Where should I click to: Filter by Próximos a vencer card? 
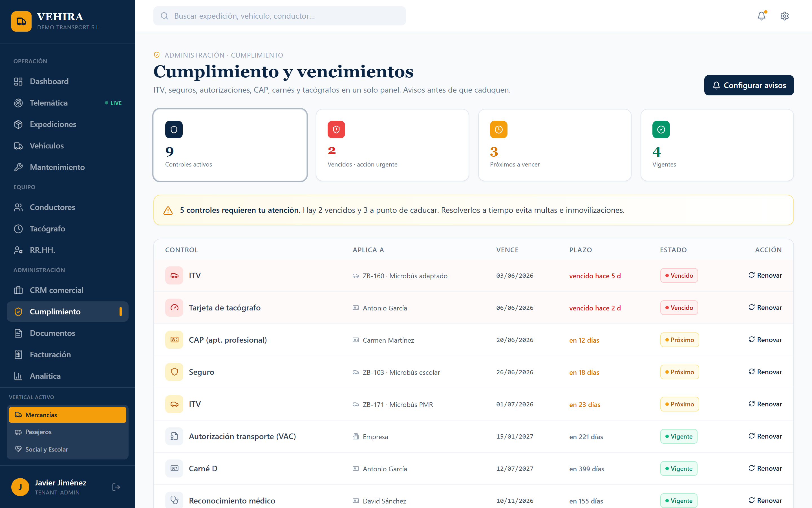(555, 145)
